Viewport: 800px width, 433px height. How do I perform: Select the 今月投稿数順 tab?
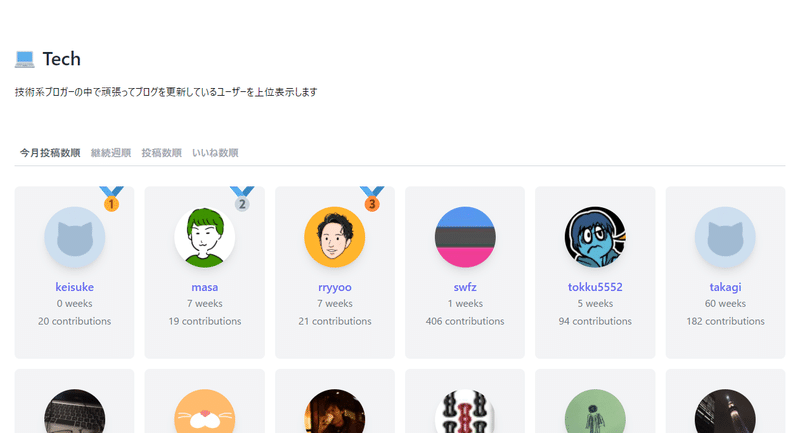pyautogui.click(x=50, y=153)
